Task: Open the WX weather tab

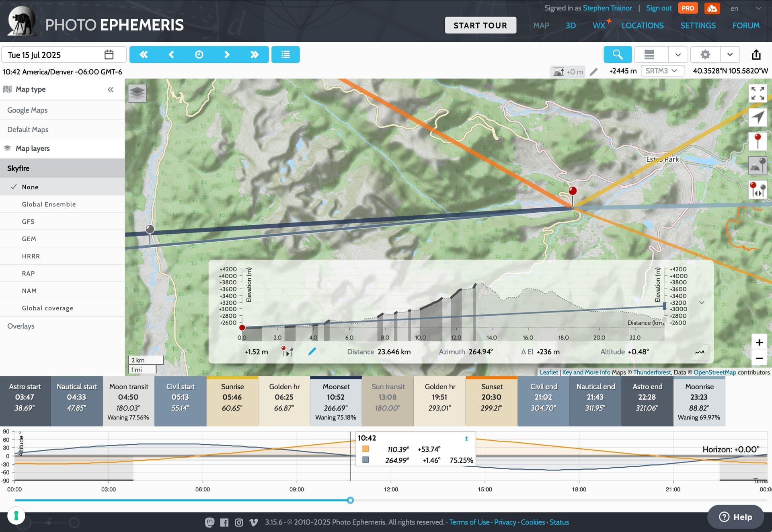Action: (x=599, y=25)
